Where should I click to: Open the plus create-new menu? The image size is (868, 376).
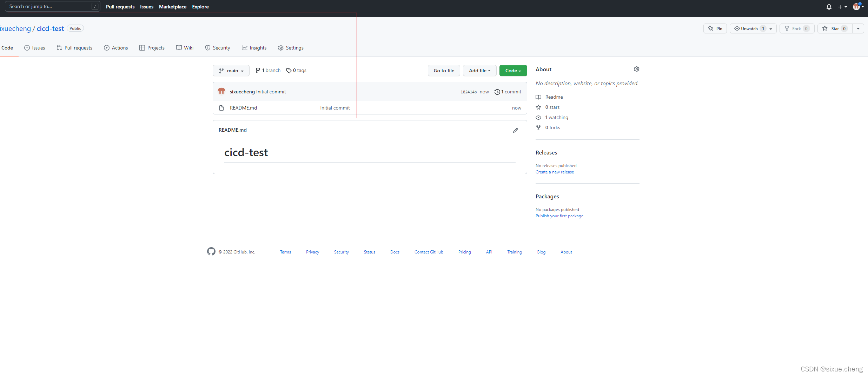coord(842,7)
